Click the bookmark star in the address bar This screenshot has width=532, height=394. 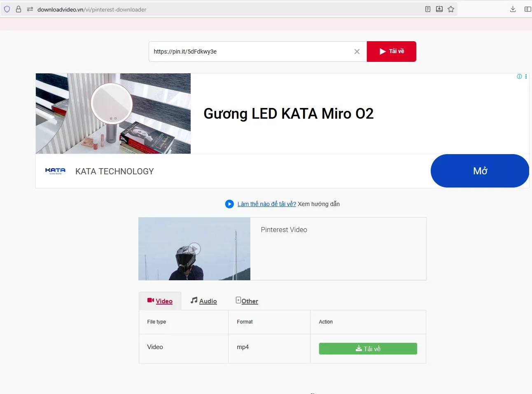[x=450, y=9]
